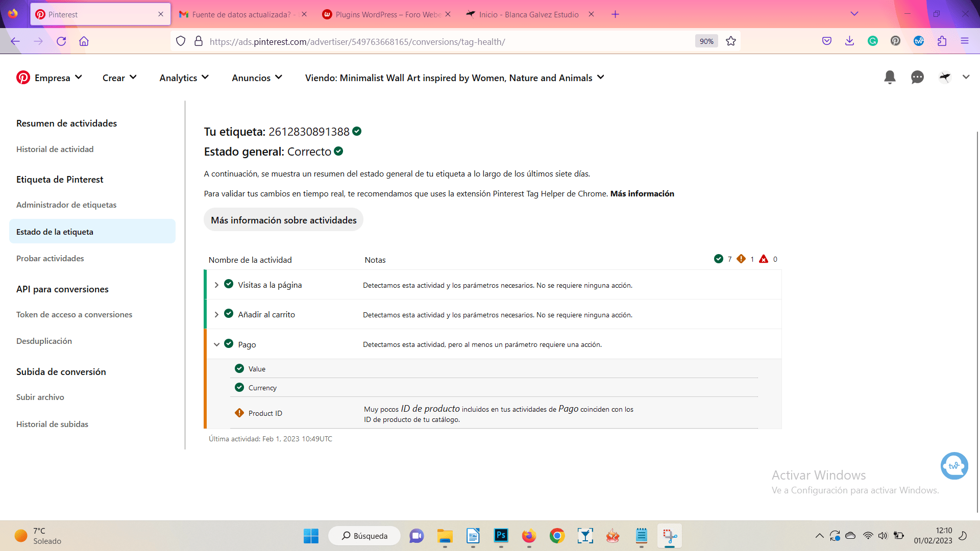Open the messages chat bubble icon
This screenshot has height=551, width=980.
click(917, 77)
